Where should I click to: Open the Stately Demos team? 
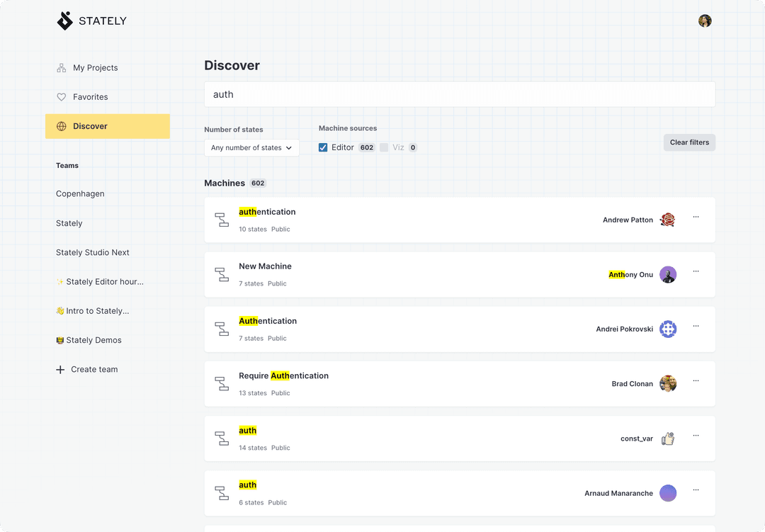(89, 340)
